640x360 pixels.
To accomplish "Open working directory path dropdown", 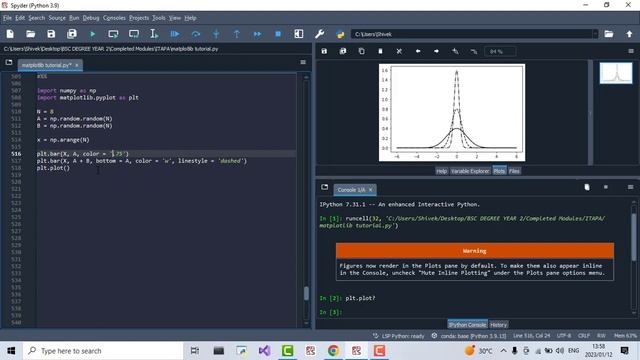I will [x=595, y=34].
